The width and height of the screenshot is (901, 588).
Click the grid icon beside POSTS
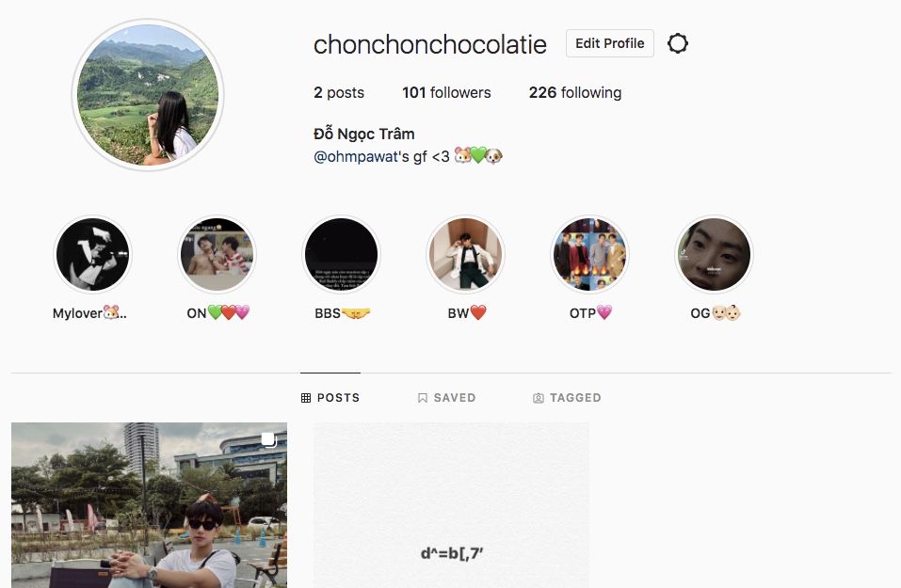[x=306, y=398]
